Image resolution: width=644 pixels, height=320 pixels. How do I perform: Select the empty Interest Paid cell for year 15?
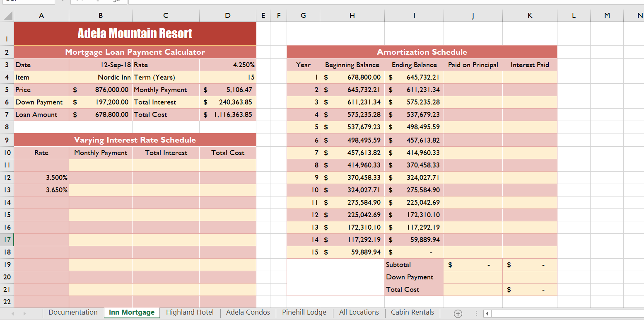[x=530, y=252]
